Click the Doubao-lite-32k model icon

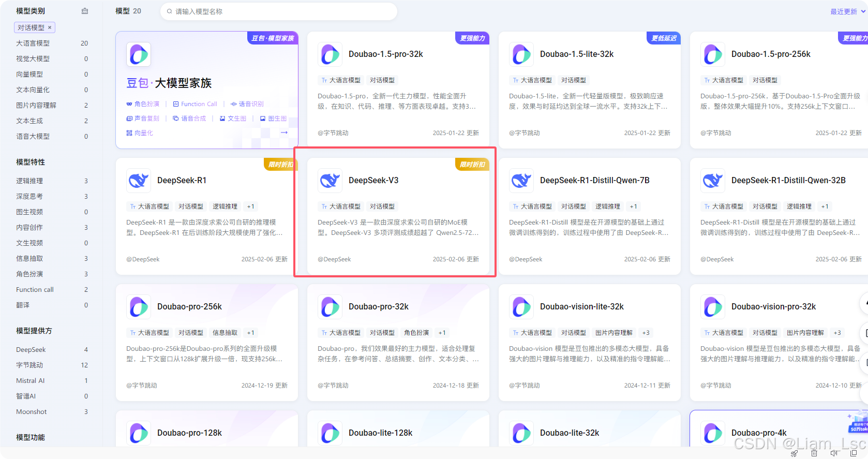(x=521, y=433)
